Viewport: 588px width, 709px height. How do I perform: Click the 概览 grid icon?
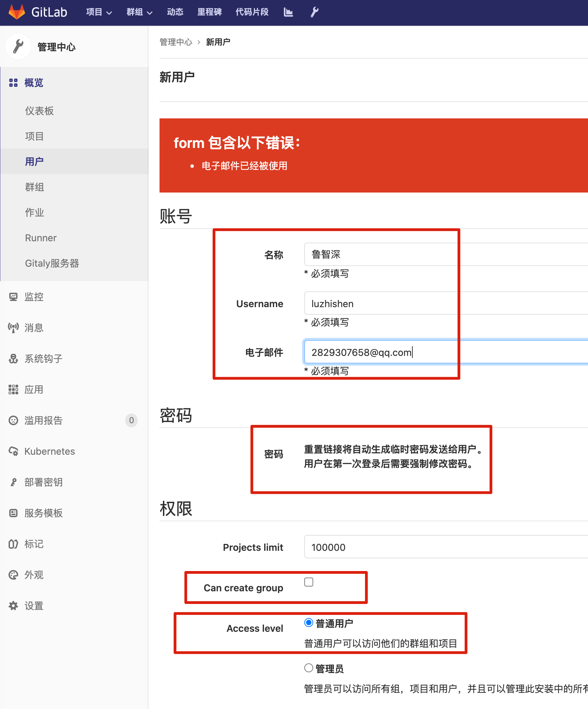[13, 83]
